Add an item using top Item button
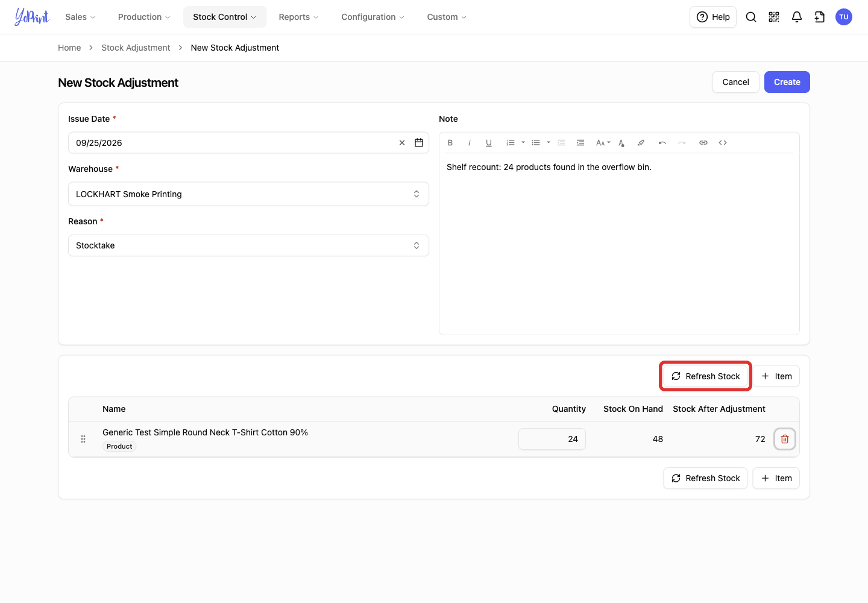Viewport: 868px width, 603px height. [776, 376]
